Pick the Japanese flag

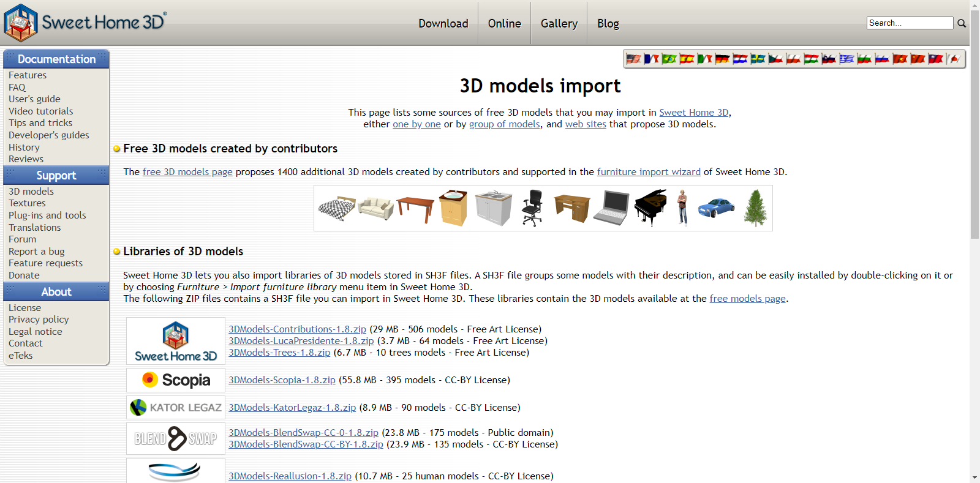(x=954, y=59)
